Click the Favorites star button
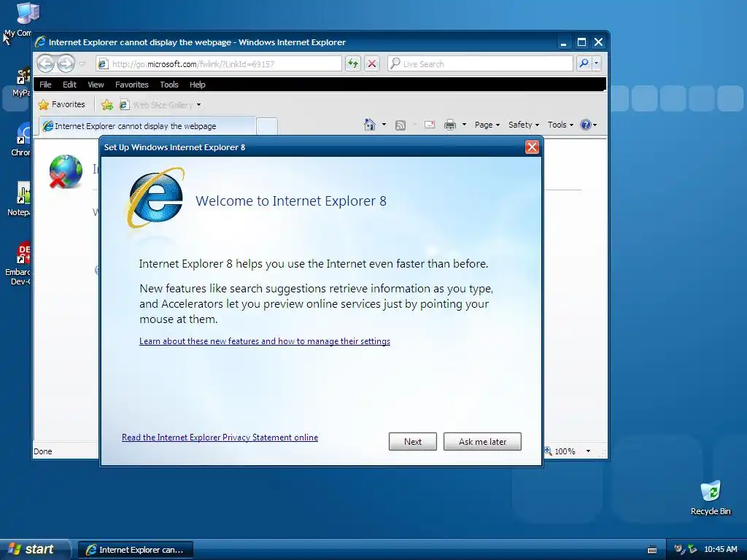 pyautogui.click(x=61, y=104)
